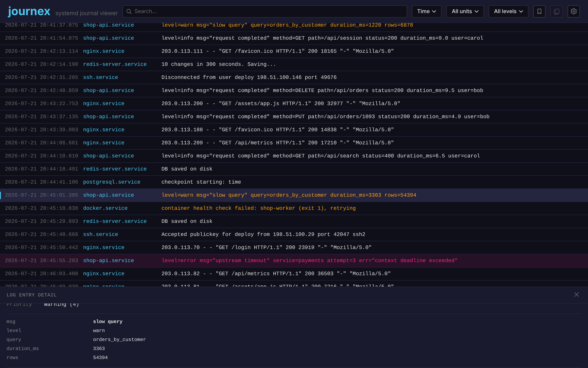Select the GET /api/search status=400 row

point(294,156)
